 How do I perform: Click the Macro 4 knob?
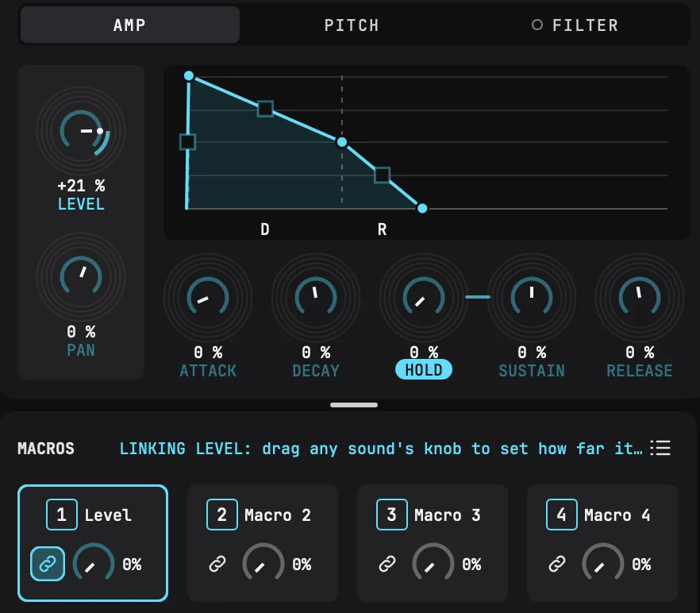[602, 564]
